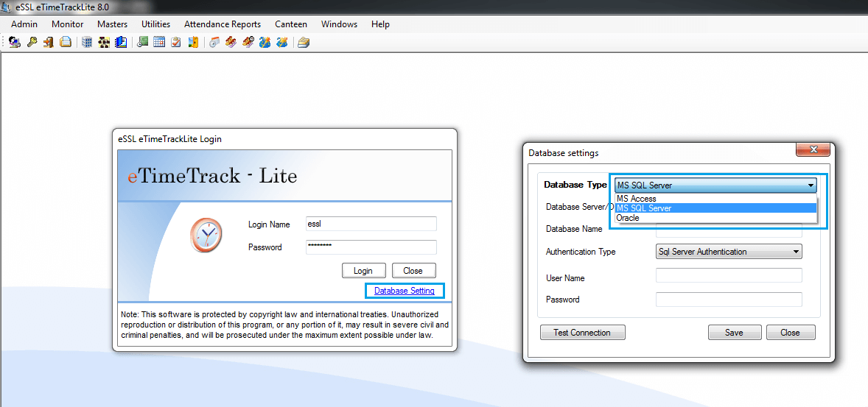This screenshot has width=868, height=407.
Task: Open the Authentication Type dropdown
Action: point(729,252)
